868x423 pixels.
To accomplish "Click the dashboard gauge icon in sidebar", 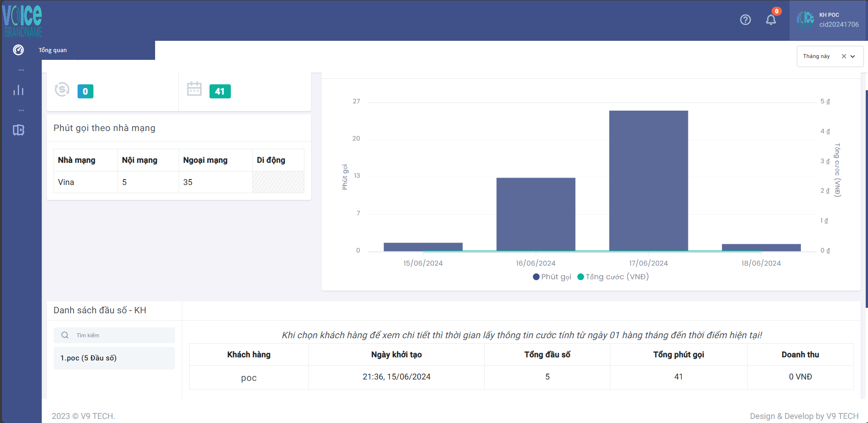I will (19, 50).
